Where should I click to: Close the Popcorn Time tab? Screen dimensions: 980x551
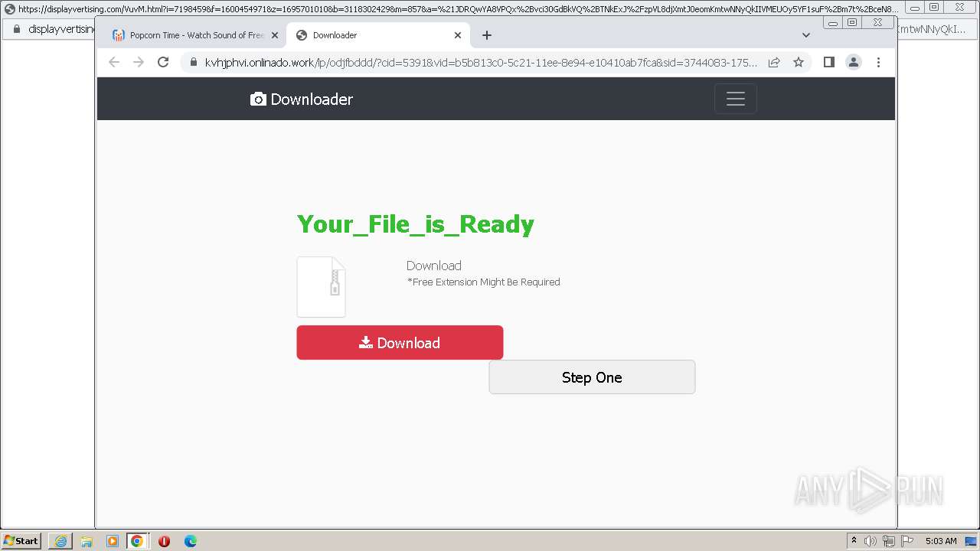point(275,35)
